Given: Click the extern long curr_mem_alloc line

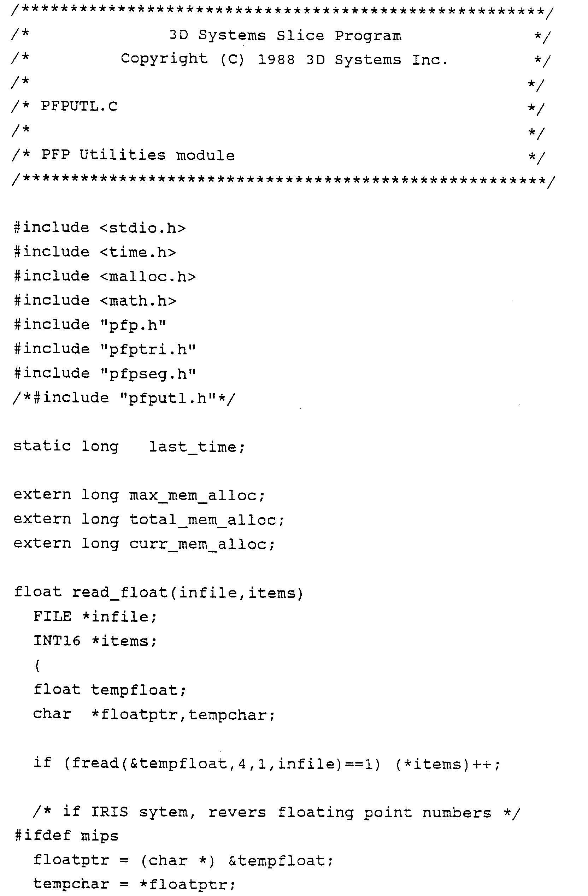Looking at the screenshot, I should coord(144,544).
